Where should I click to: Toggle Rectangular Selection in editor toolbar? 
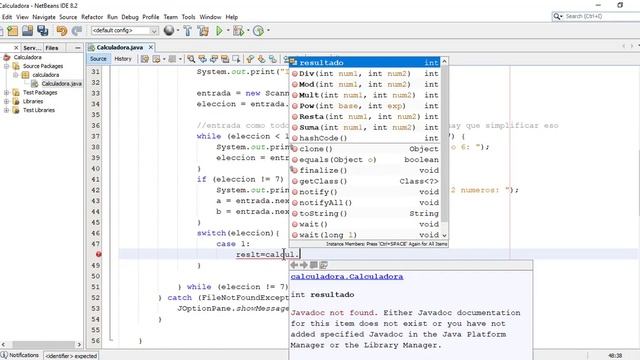point(236,59)
